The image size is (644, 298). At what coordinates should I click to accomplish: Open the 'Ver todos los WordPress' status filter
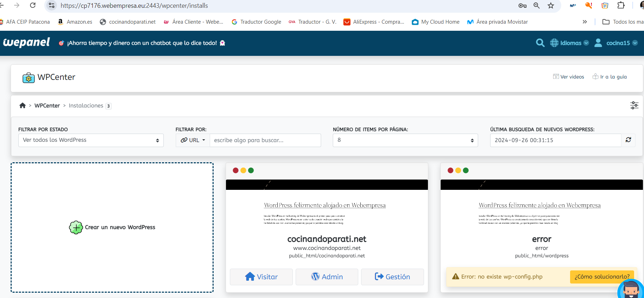click(91, 140)
